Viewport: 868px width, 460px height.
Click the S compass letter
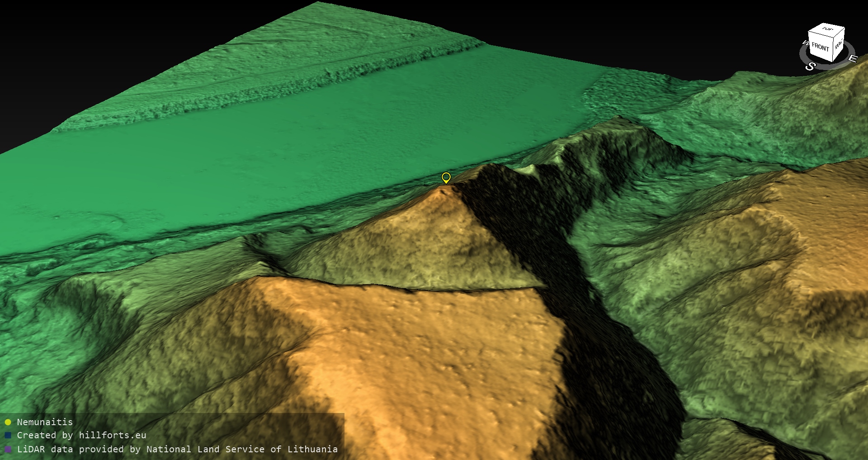(x=810, y=66)
